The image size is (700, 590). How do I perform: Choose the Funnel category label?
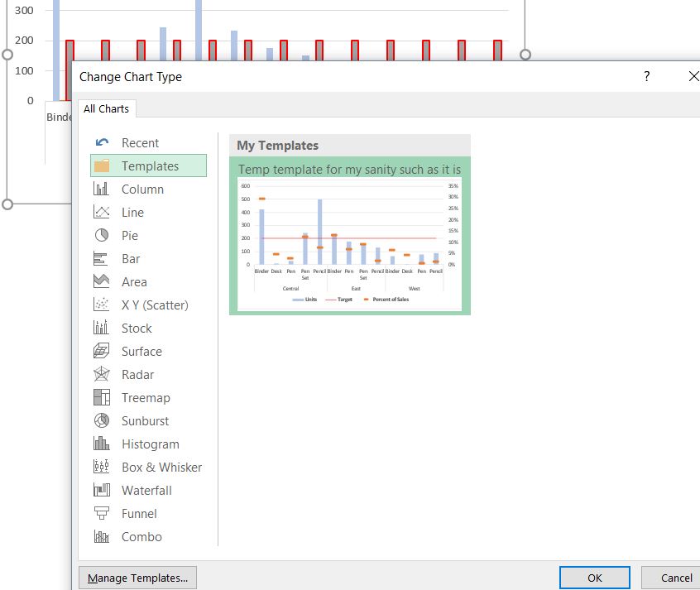coord(139,514)
